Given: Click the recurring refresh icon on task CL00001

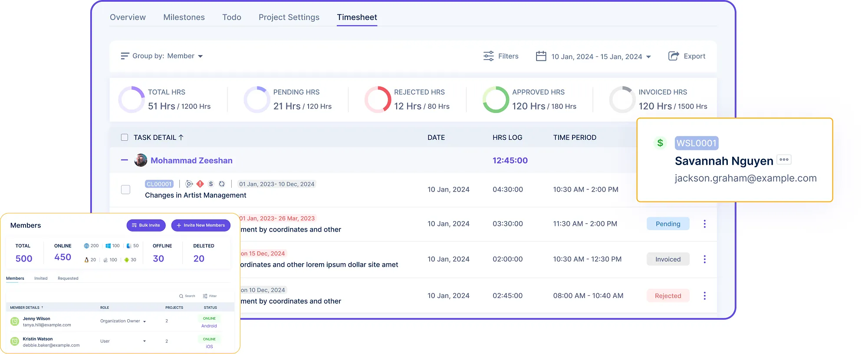Looking at the screenshot, I should click(222, 184).
